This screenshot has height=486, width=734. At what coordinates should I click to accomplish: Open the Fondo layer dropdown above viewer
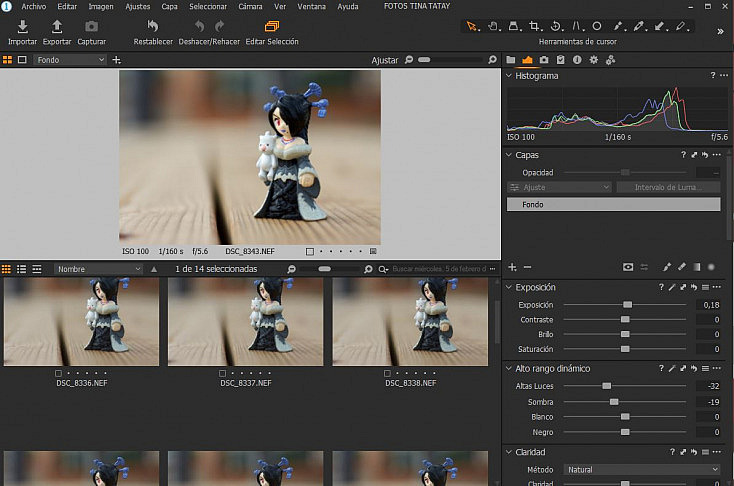(x=70, y=60)
